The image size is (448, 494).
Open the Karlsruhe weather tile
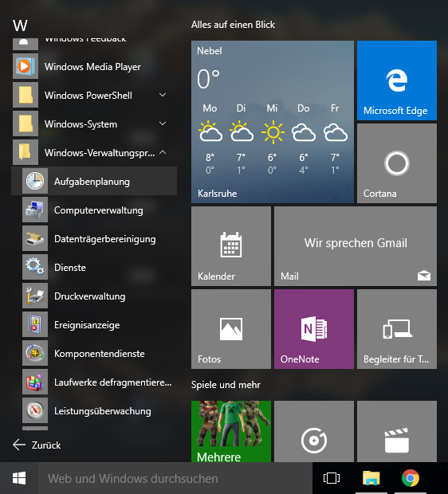273,122
